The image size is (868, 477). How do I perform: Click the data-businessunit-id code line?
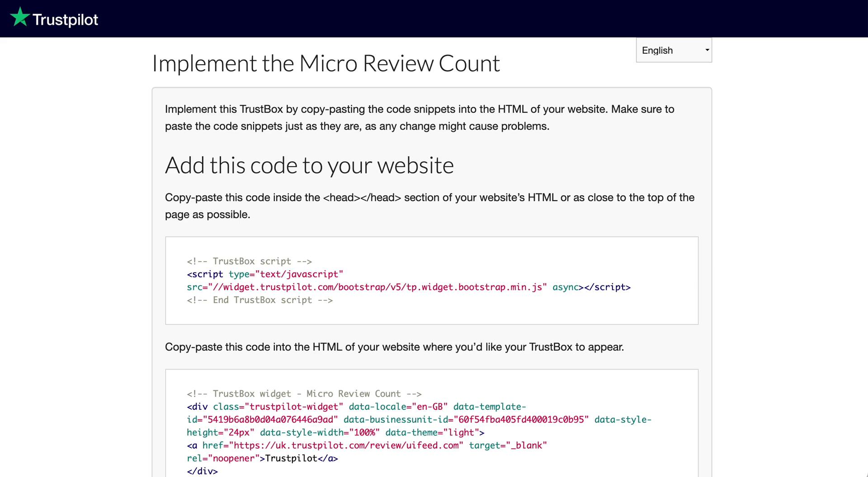tap(419, 420)
